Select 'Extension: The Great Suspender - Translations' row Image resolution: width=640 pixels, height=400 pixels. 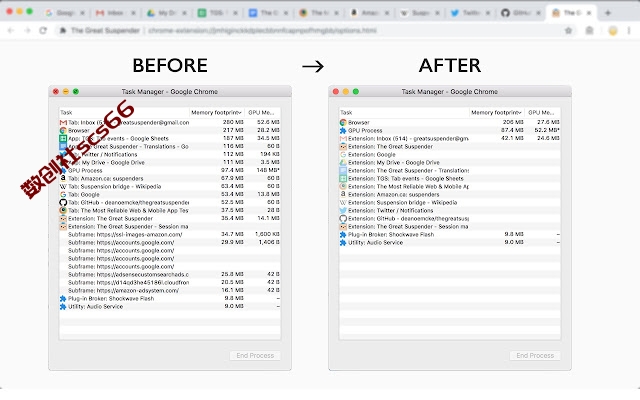pyautogui.click(x=450, y=171)
